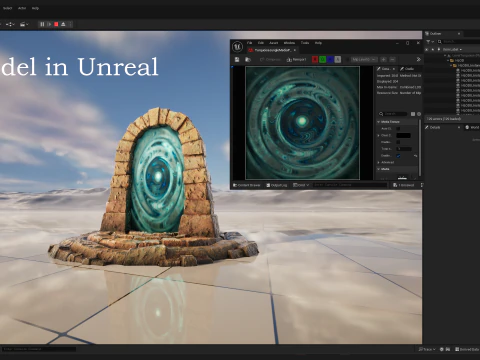Open the blueprint dropdown in the main toolbar
The image size is (480, 360).
(10, 24)
